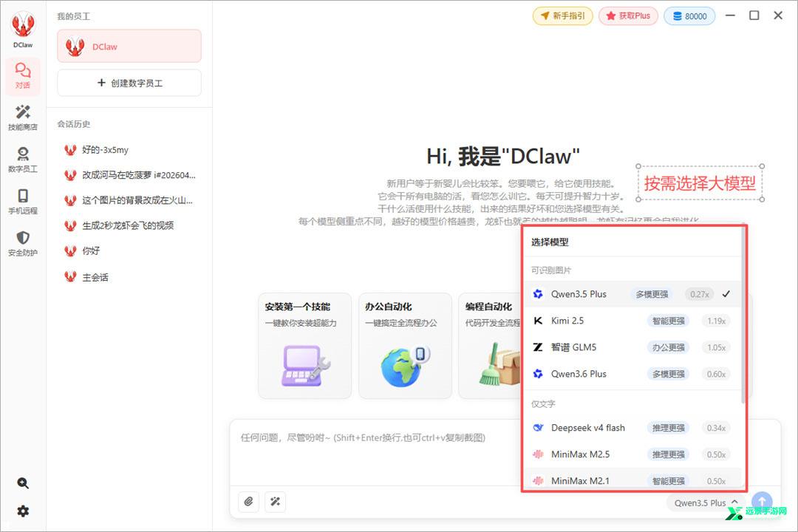Open 安装第一个技能 card

click(x=304, y=345)
